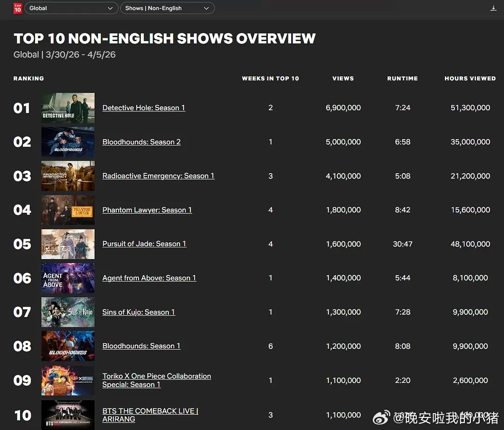Click the rank number 05
This screenshot has width=504, height=430.
22,244
